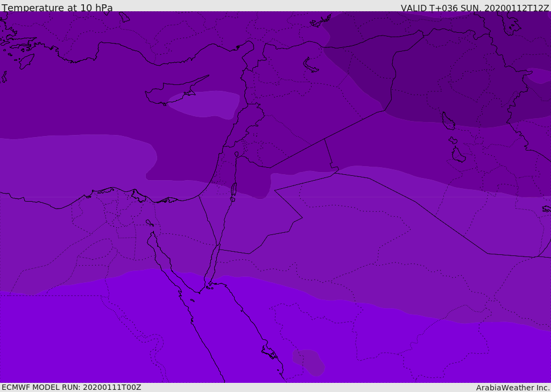Select the 'ECMWF MODEL RUN: 20200111T00Z' footer text

pyautogui.click(x=72, y=388)
